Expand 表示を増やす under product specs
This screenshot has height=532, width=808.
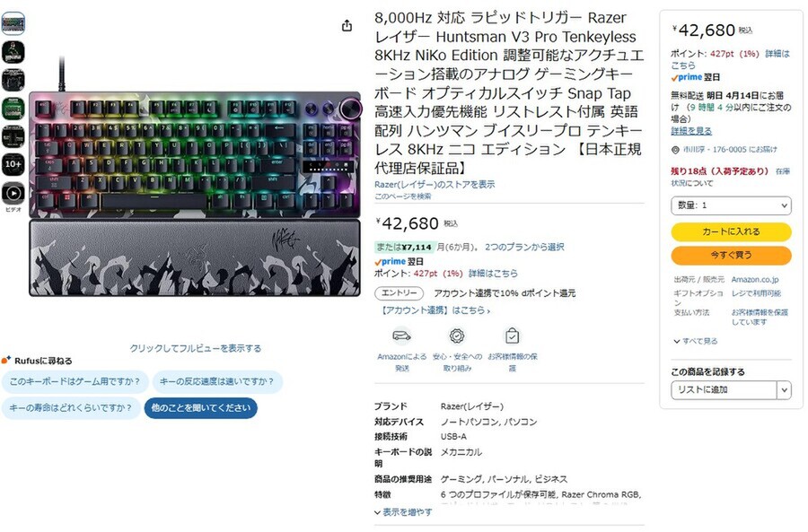[x=403, y=512]
